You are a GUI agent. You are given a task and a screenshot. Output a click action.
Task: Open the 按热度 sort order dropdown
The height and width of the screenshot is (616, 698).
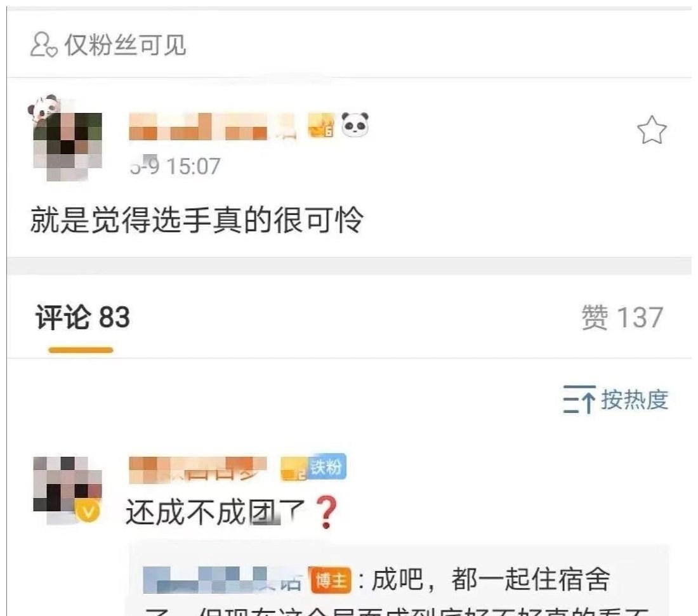tap(616, 400)
